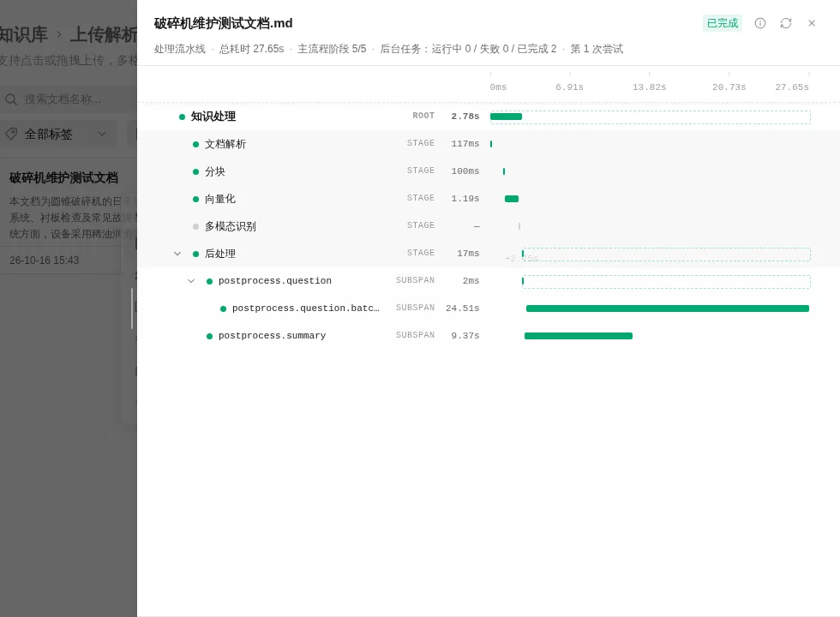Select the 知识处理 root row
The image size is (840, 617).
tap(489, 117)
